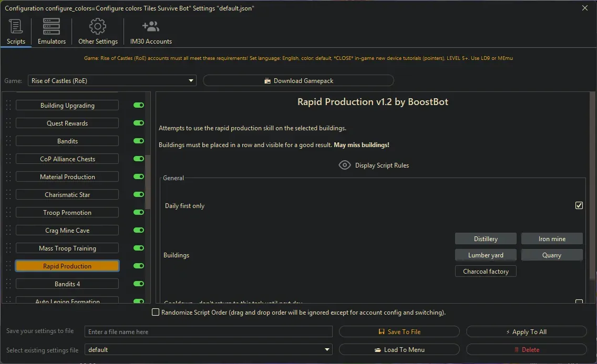597x364 pixels.
Task: Toggle the Rapid Production switch
Action: [139, 266]
